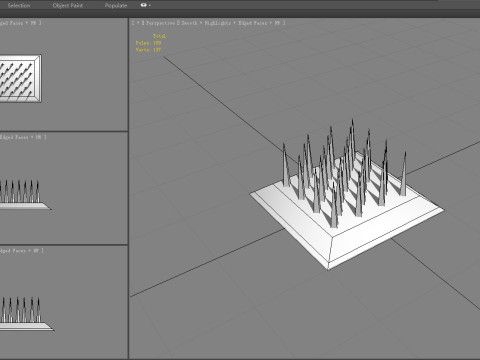Viewport: 480px width, 360px height.
Task: Activate the middle-left viewport with the side view
Action: click(63, 188)
